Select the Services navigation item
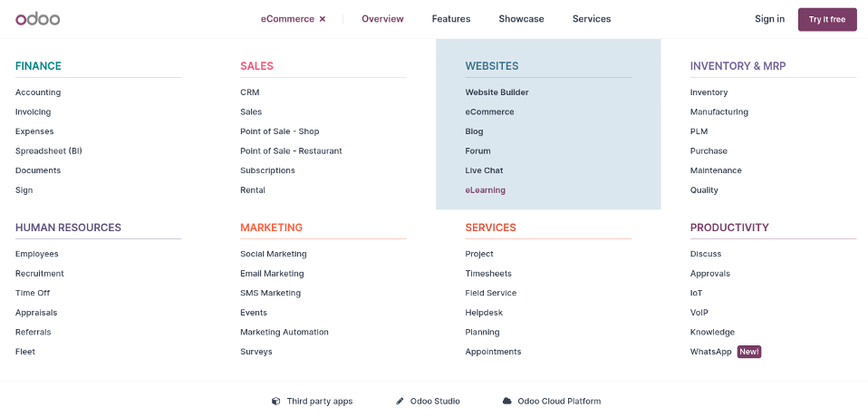 pyautogui.click(x=592, y=19)
